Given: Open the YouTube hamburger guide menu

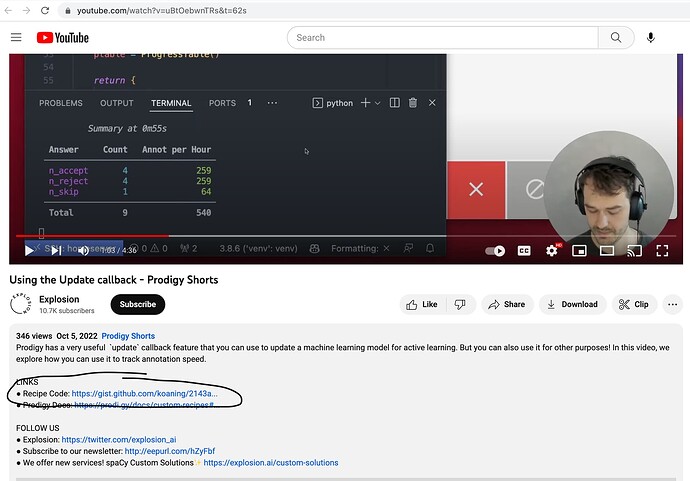Looking at the screenshot, I should click(x=16, y=37).
